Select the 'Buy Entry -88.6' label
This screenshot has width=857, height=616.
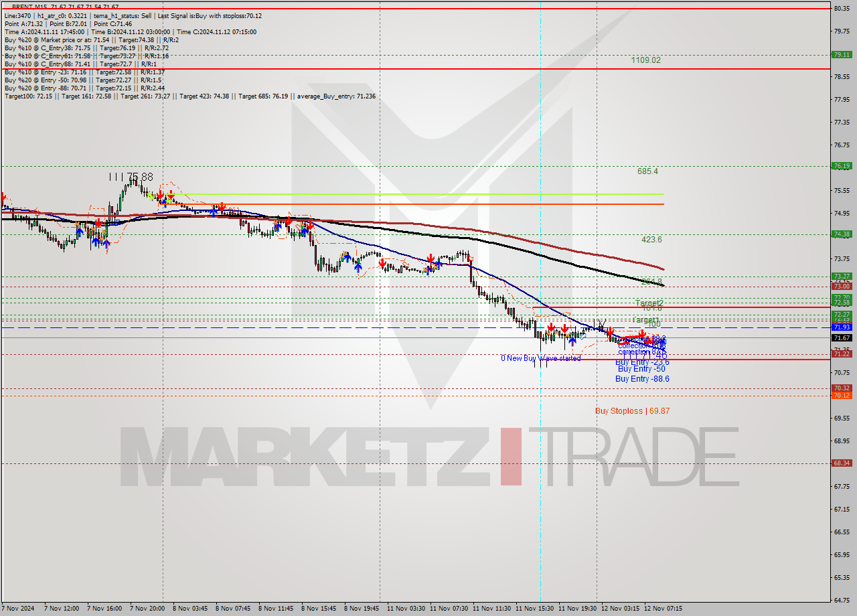[x=642, y=379]
